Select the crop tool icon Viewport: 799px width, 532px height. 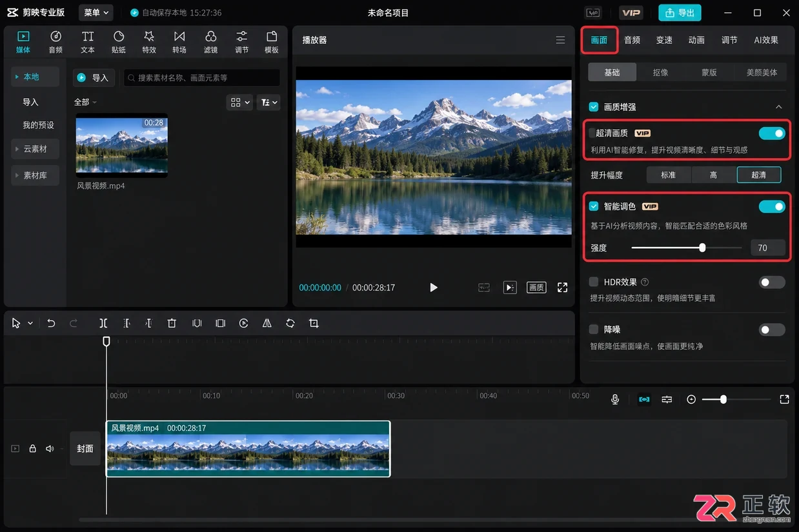pos(314,323)
